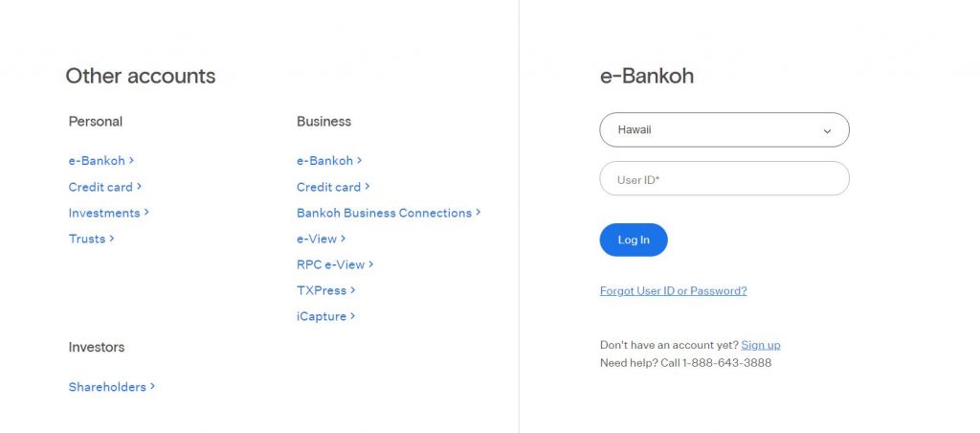
Task: Go to TXPress
Action: click(325, 290)
